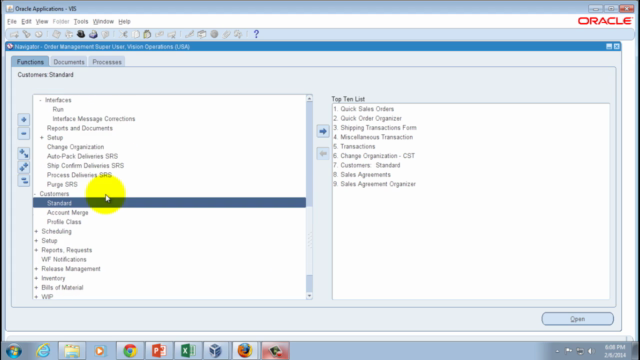Click the Save toolbar icon

coord(56,34)
